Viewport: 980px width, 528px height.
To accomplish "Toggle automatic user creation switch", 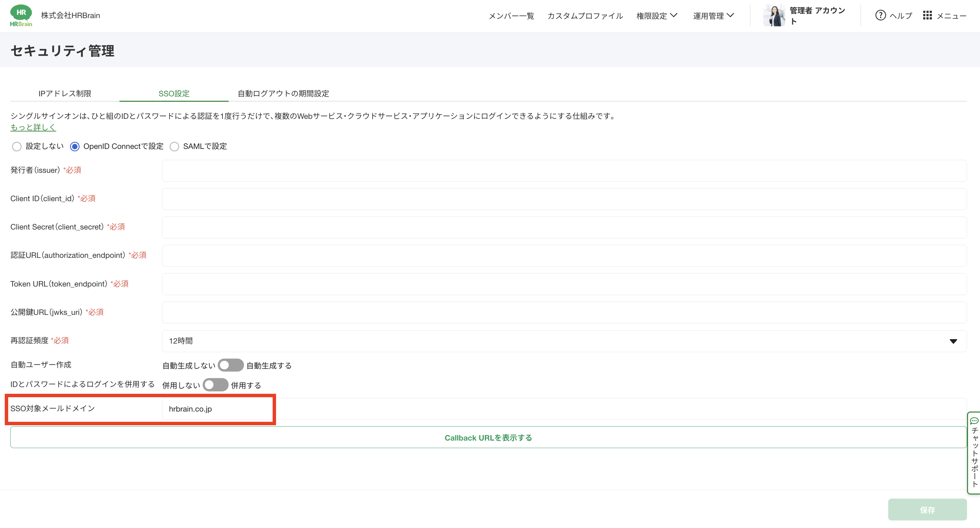I will coord(231,365).
